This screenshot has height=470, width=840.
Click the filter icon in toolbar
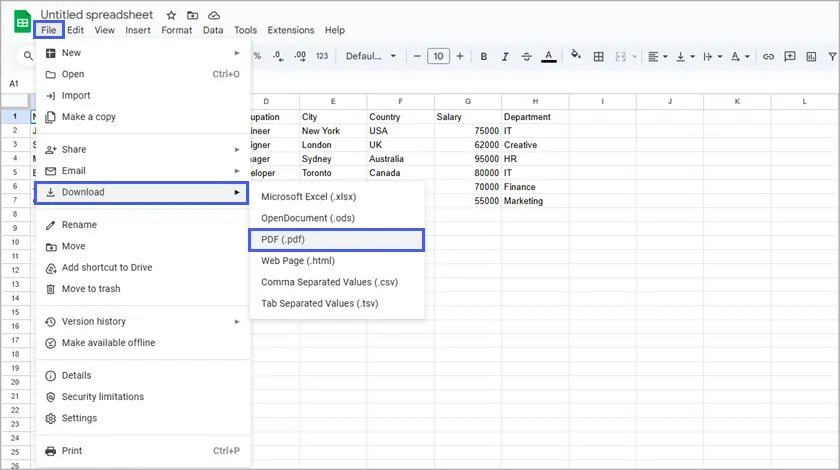click(832, 56)
